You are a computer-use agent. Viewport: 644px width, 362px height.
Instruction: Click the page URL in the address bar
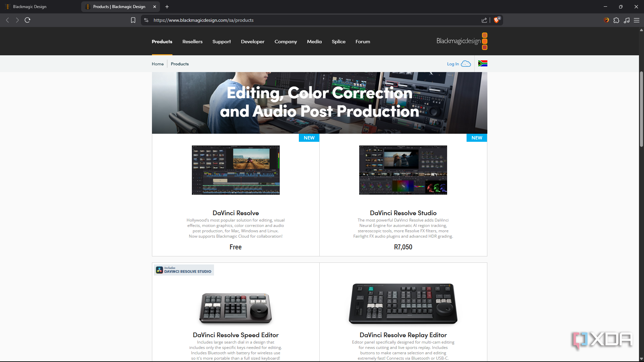point(204,20)
